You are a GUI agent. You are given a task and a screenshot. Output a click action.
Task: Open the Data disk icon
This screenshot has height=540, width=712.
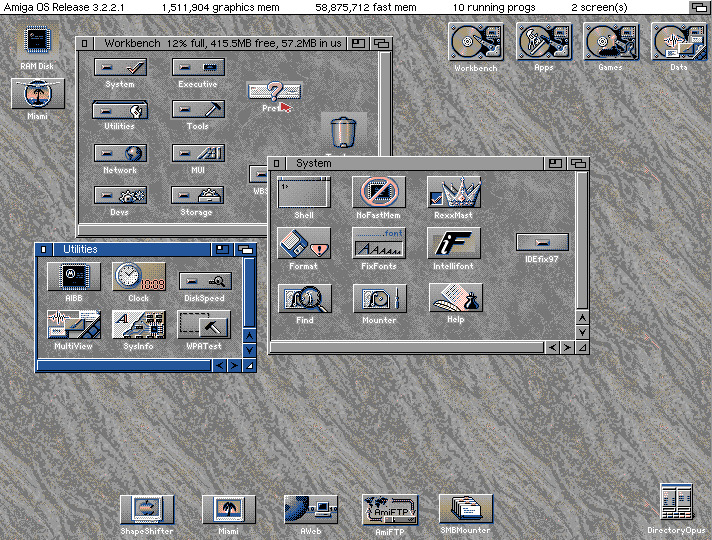(679, 42)
